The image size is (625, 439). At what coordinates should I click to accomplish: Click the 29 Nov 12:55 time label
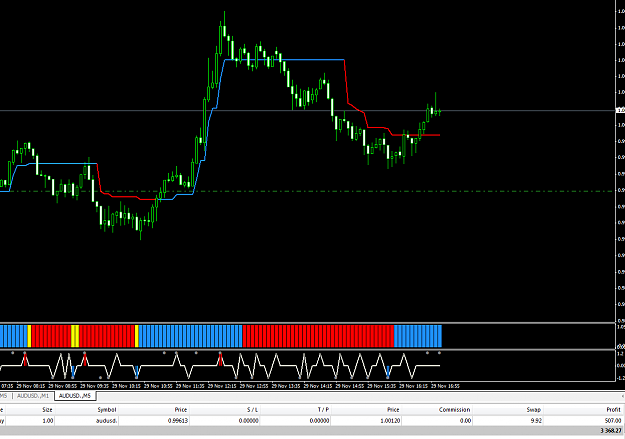(254, 386)
